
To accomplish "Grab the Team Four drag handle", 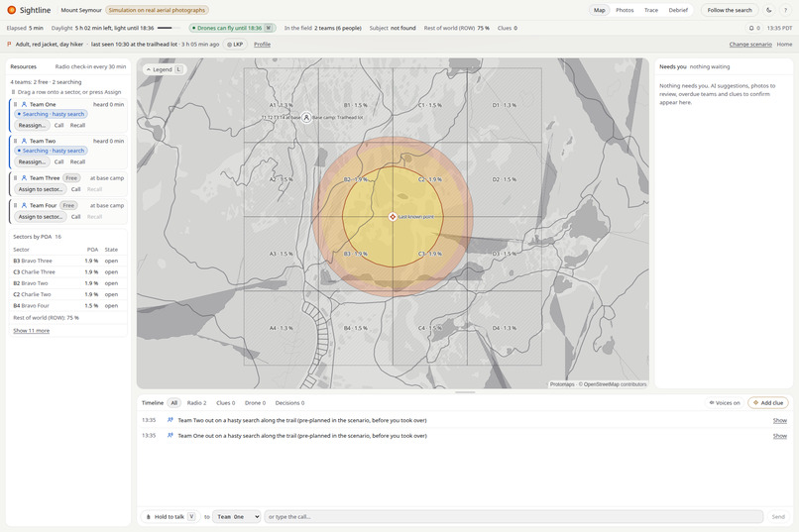I will [15, 206].
